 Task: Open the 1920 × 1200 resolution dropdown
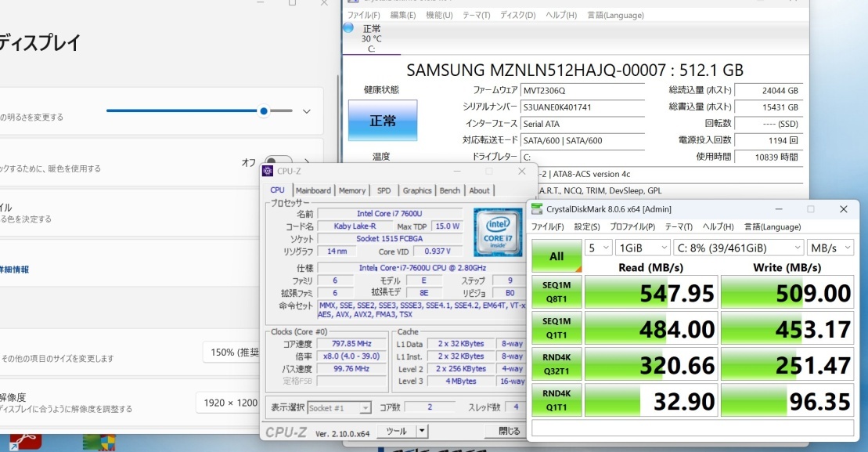click(228, 403)
